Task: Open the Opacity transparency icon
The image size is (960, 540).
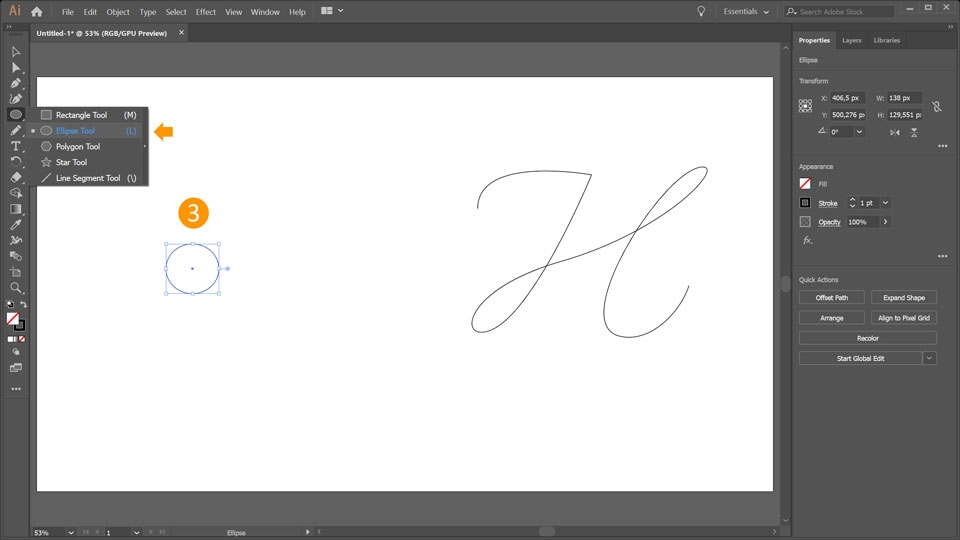Action: tap(805, 222)
